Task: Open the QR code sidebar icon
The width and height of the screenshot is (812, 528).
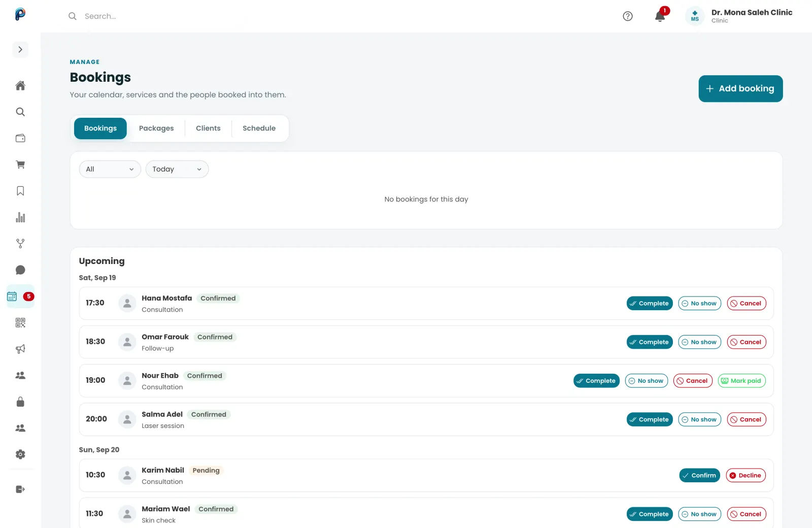Action: 20,323
